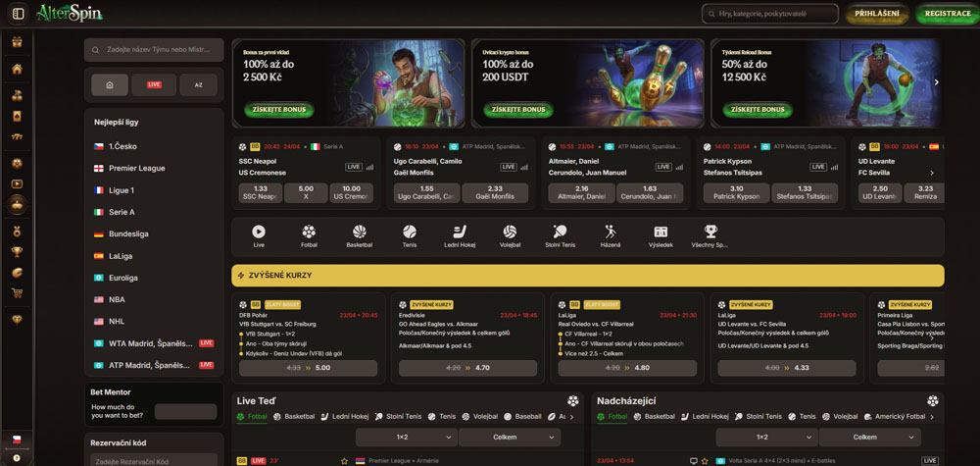Screen dimensions: 980x466
Task: Open the ZVÝŠENÉ KURZY yellow banner
Action: (x=587, y=276)
